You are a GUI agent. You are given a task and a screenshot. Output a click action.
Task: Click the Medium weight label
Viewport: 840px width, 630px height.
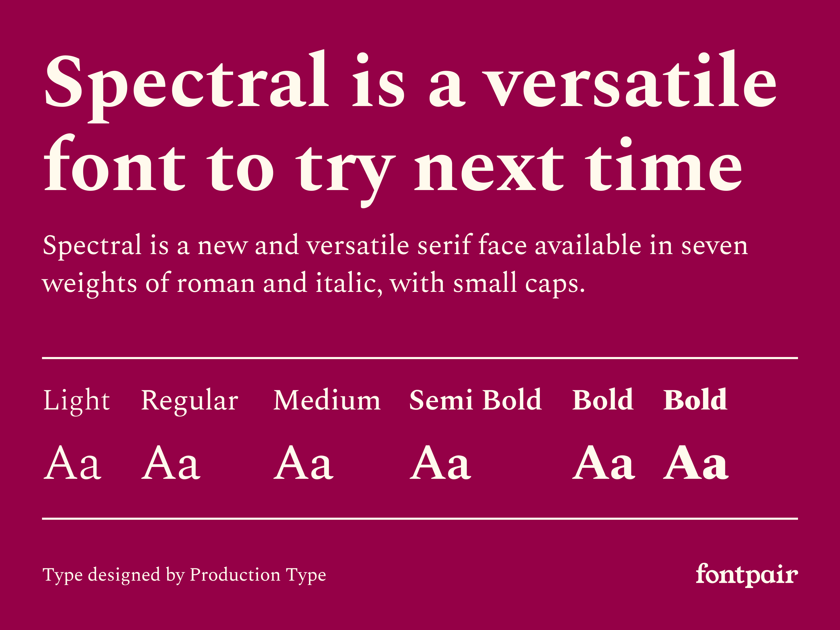pyautogui.click(x=327, y=400)
